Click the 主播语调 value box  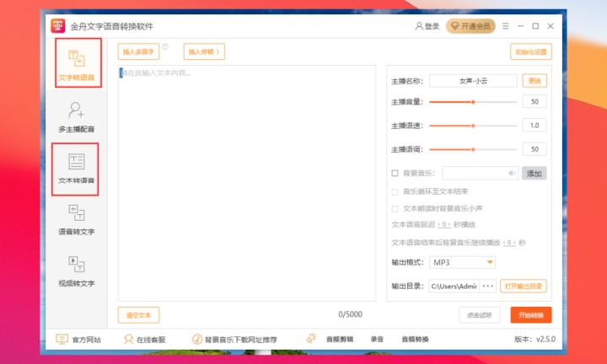(x=534, y=149)
